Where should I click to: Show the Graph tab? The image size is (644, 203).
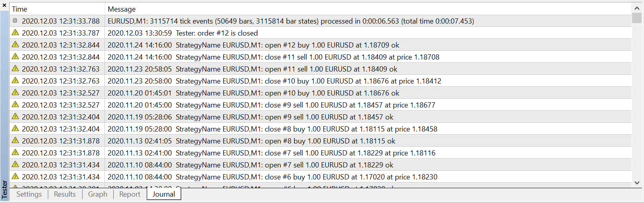tap(98, 194)
